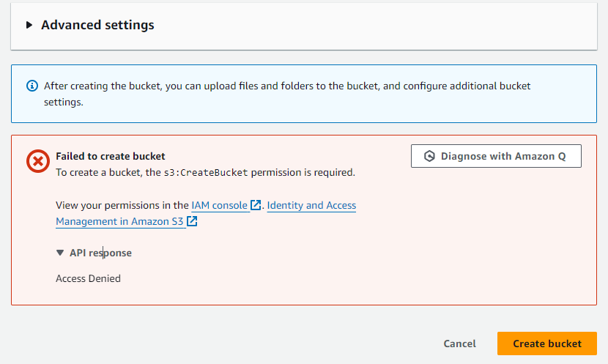Click external link icon beside IAM console
Screen dimensions: 608x364
(x=256, y=206)
